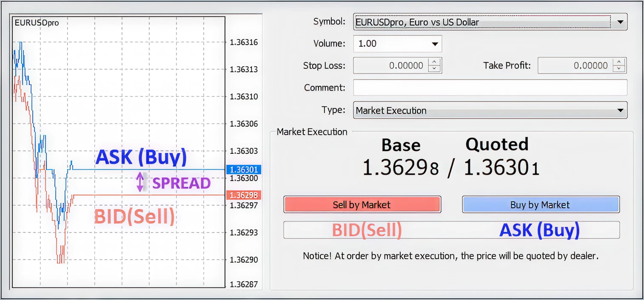Increase Take Profit with up arrow

pos(619,62)
